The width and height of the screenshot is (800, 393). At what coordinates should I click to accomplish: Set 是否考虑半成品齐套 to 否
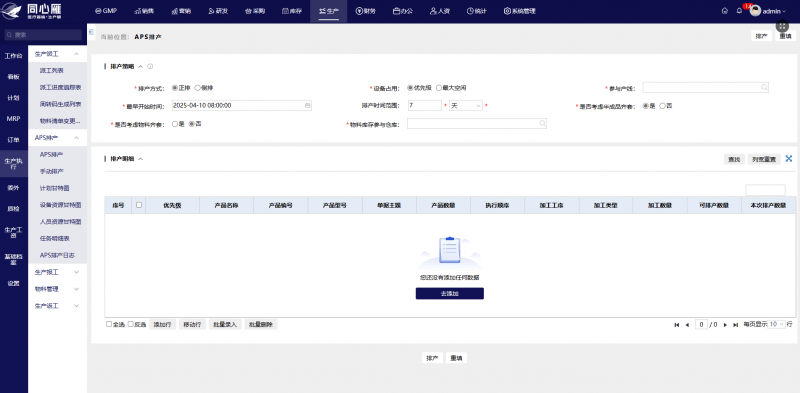point(662,106)
